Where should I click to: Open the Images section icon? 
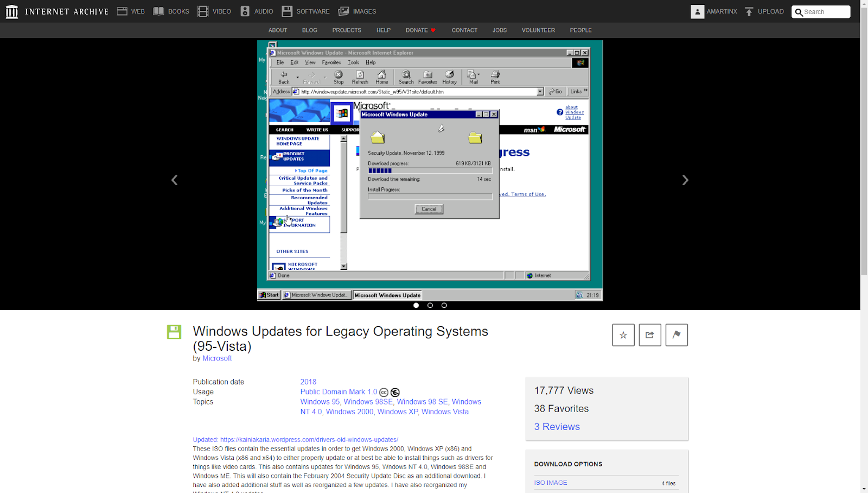343,11
